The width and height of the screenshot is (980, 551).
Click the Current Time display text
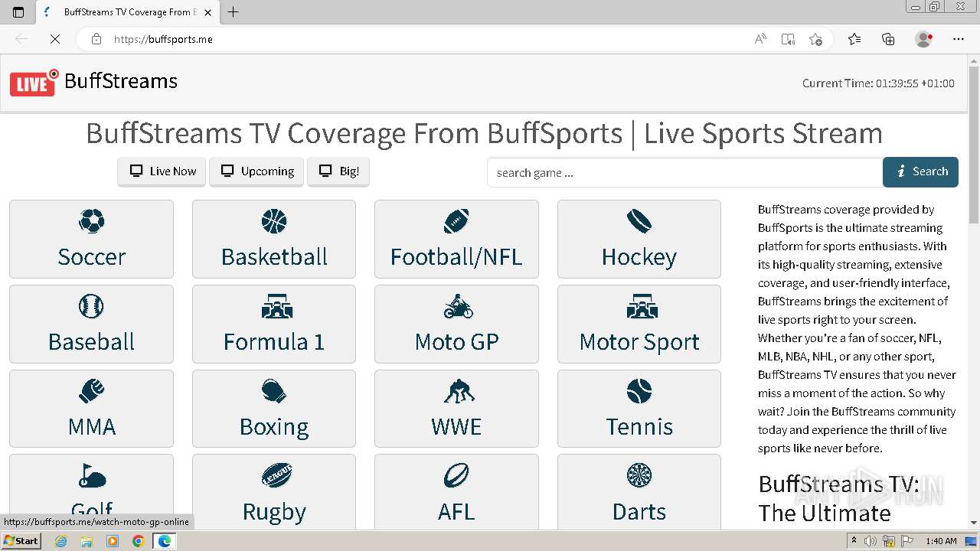tap(878, 83)
